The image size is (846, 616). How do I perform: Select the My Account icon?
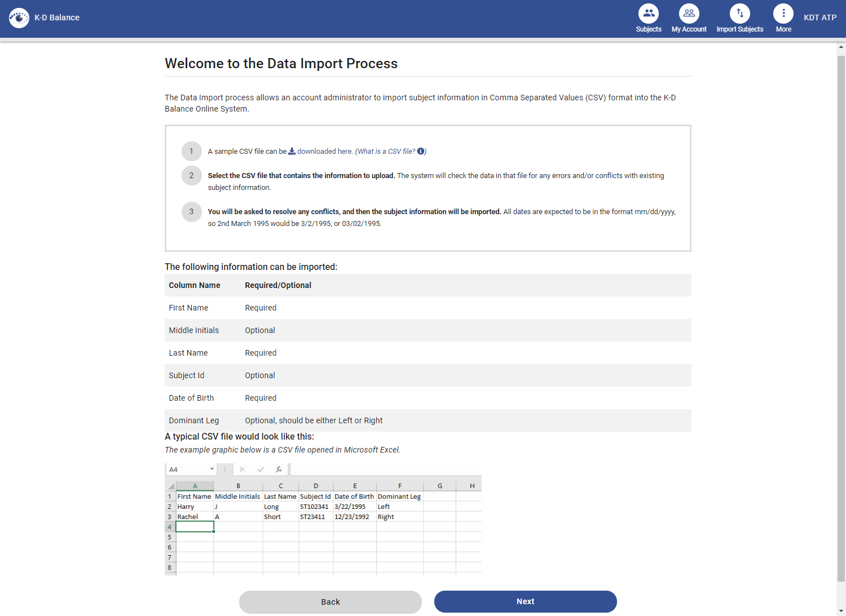click(x=689, y=12)
